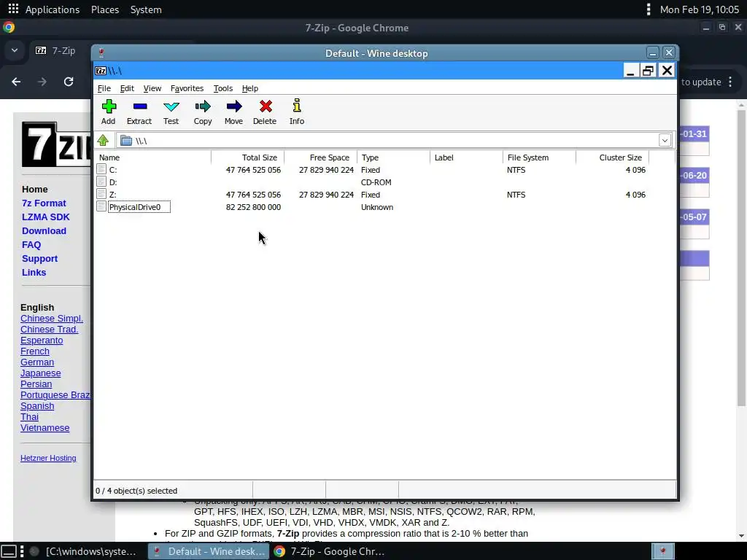Open the Favorites menu
This screenshot has width=747, height=560.
click(187, 88)
